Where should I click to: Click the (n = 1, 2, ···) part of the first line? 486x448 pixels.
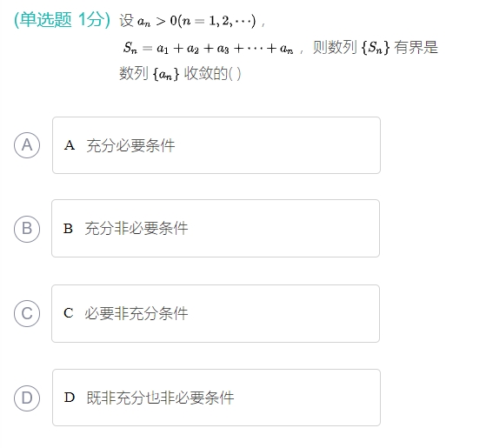pyautogui.click(x=217, y=21)
